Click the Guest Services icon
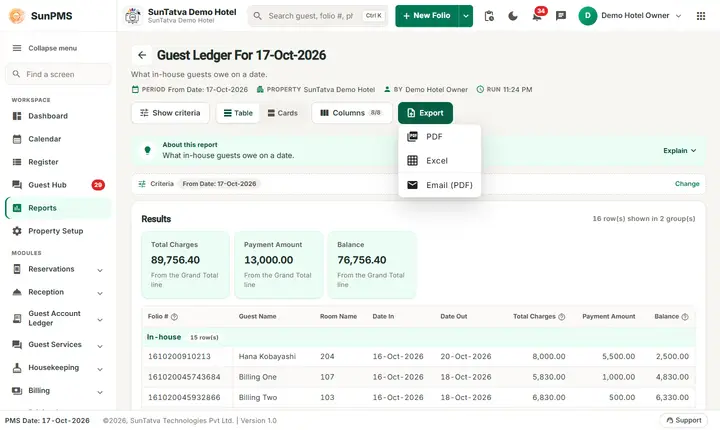Image resolution: width=720 pixels, height=430 pixels. 17,345
